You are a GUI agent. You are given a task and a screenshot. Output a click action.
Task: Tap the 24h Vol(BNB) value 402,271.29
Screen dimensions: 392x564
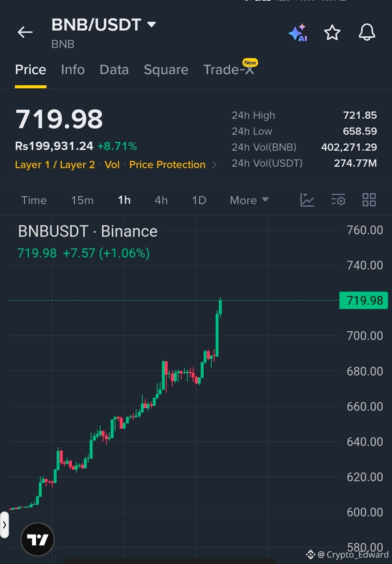349,147
